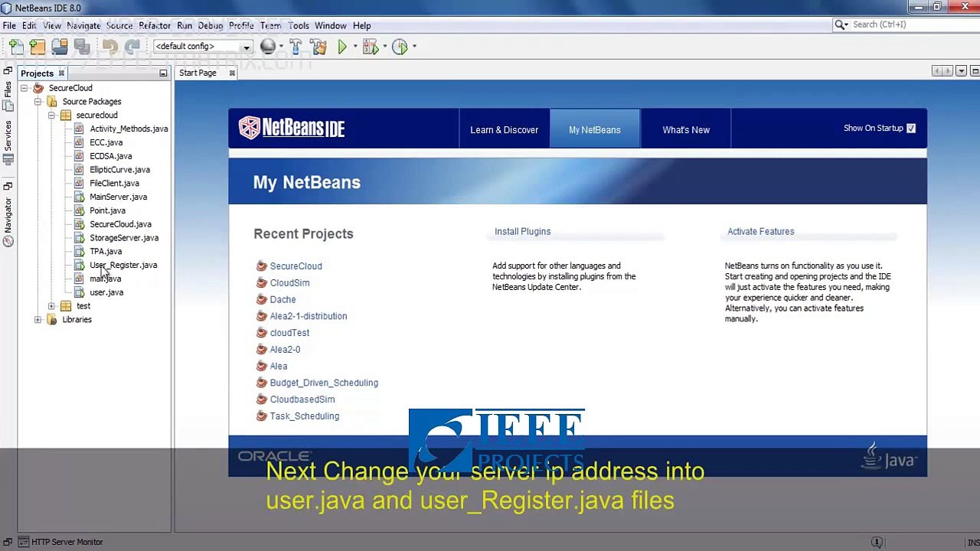Viewport: 980px width, 551px height.
Task: Switch to the Learn & Discover tab
Action: [x=504, y=129]
